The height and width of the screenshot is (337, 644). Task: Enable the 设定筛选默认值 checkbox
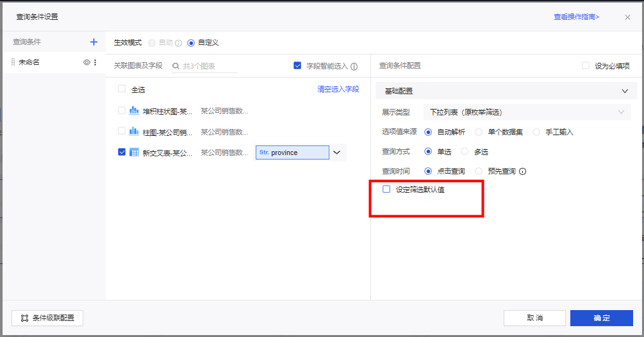click(x=386, y=189)
